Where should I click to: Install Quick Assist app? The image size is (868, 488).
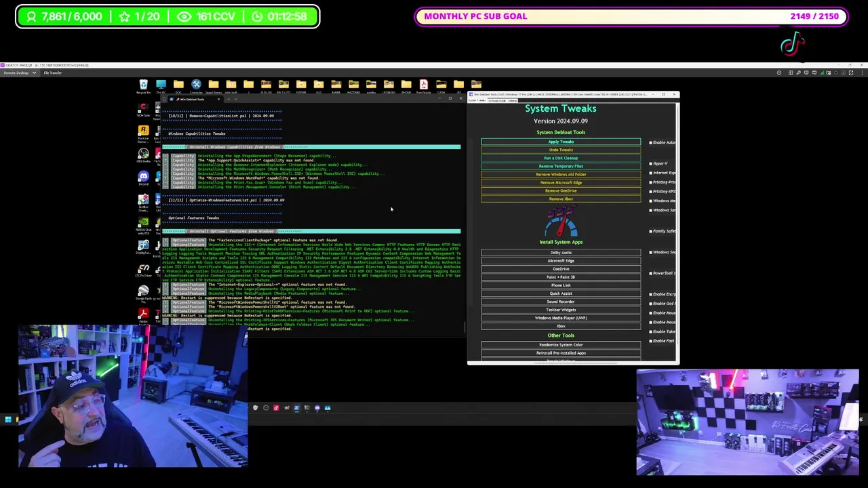point(561,293)
